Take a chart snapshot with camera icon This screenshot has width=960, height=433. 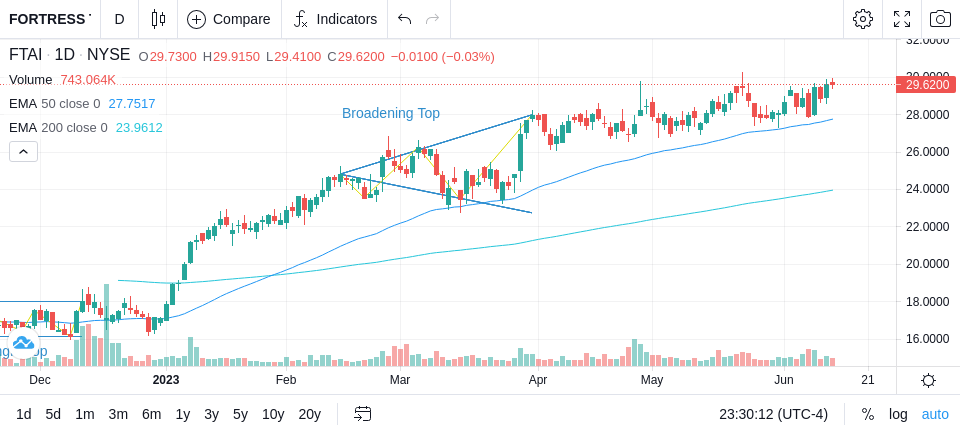[x=940, y=19]
